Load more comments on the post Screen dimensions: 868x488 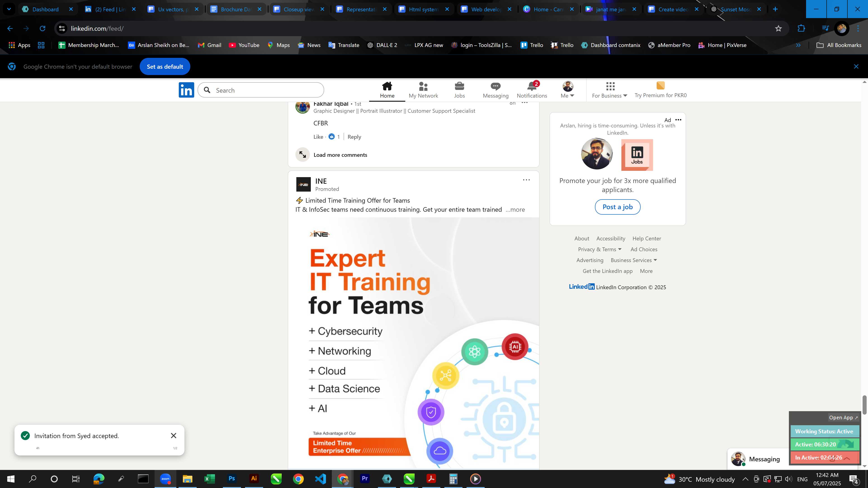coord(340,155)
